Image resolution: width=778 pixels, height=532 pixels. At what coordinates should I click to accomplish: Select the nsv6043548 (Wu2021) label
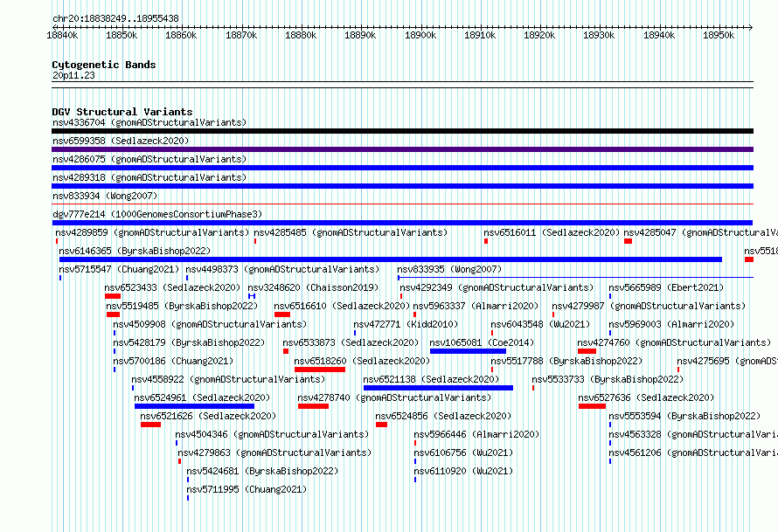click(x=540, y=324)
